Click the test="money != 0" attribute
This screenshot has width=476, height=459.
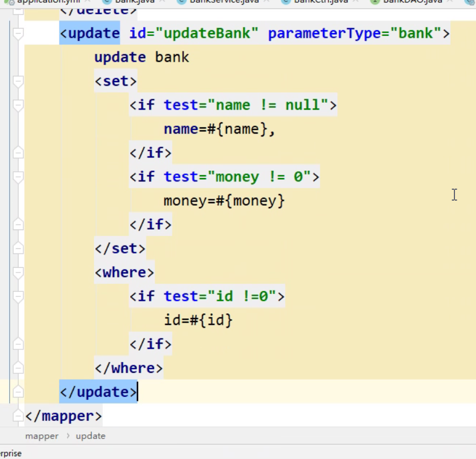(x=237, y=176)
